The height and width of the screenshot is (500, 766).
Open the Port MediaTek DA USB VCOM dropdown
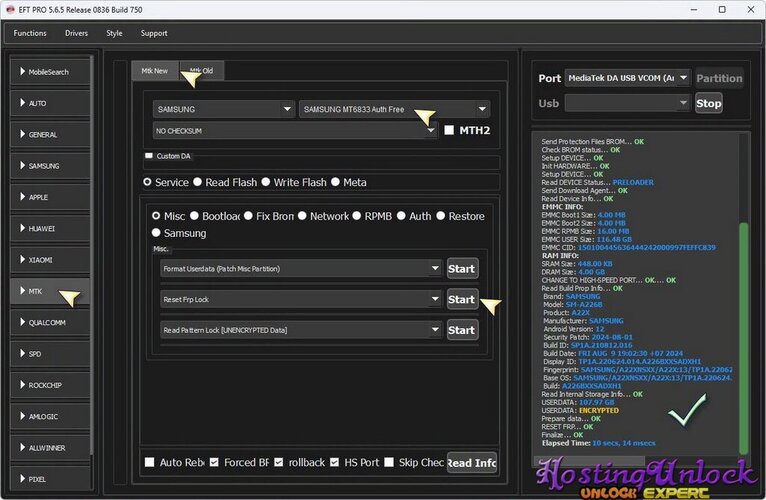point(628,78)
